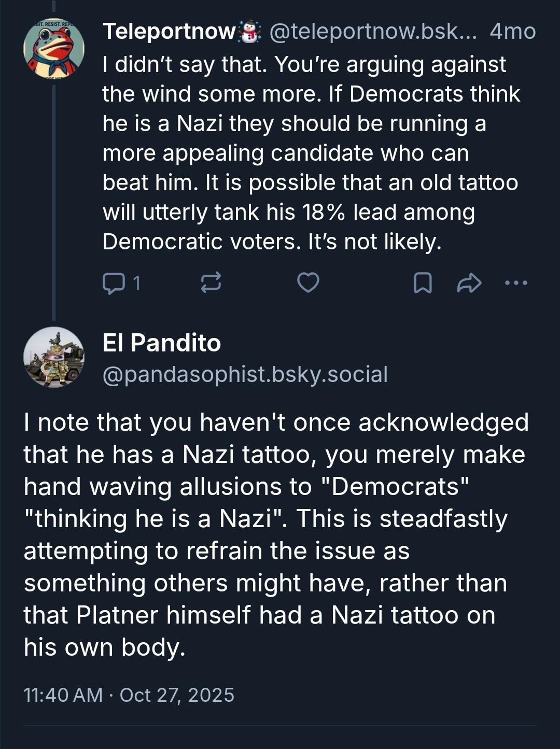Like Teleportnow's reply with the heart icon
The height and width of the screenshot is (749, 560).
pos(308,283)
